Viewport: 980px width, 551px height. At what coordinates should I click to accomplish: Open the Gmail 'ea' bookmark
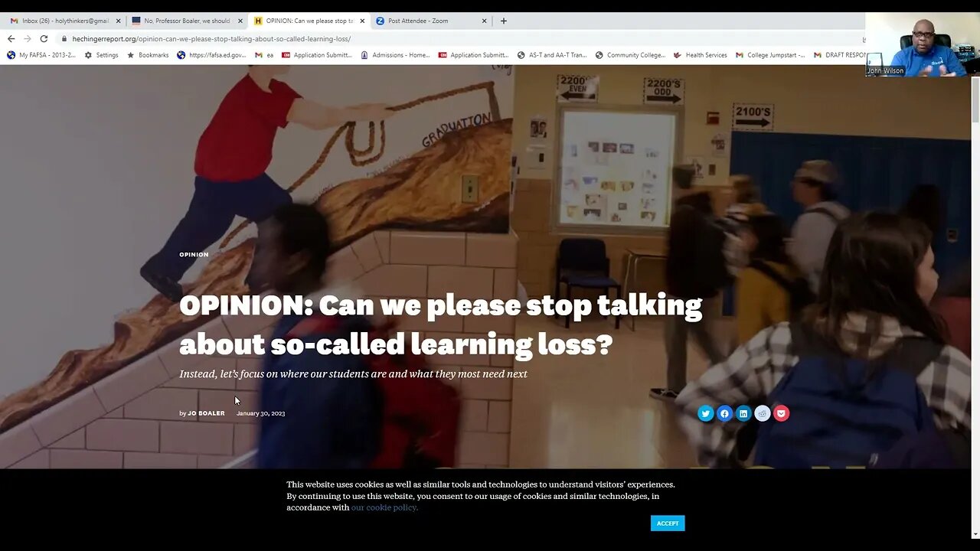click(264, 55)
